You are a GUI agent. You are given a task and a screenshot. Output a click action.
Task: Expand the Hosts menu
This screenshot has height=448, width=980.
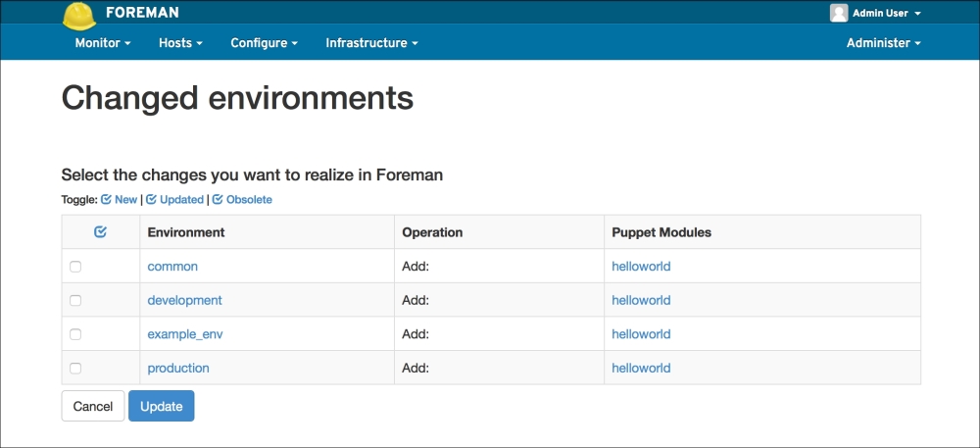[x=180, y=43]
